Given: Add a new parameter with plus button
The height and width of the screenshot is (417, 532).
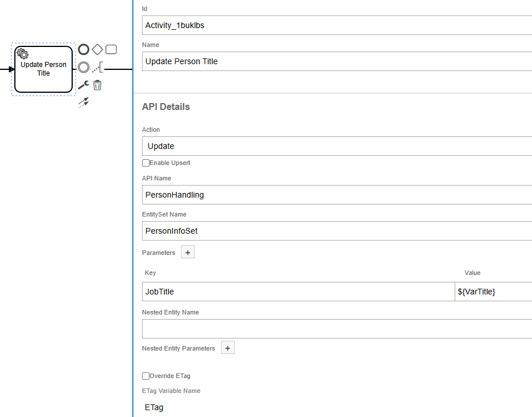Looking at the screenshot, I should click(188, 252).
